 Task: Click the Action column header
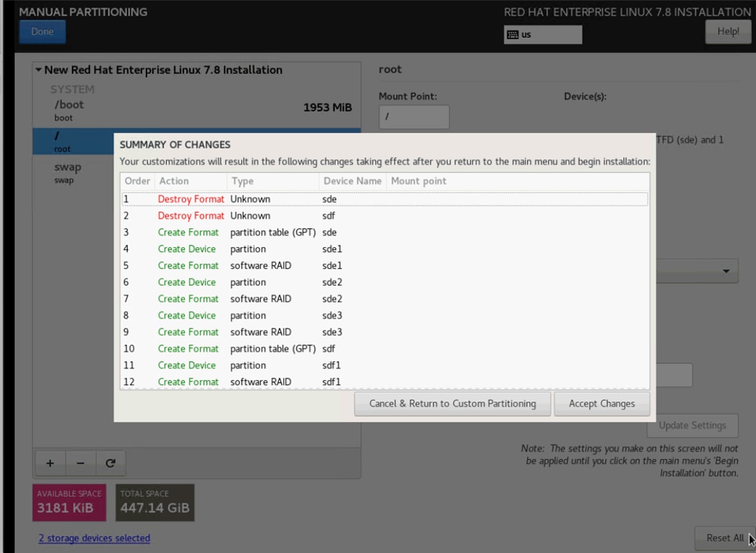point(190,181)
